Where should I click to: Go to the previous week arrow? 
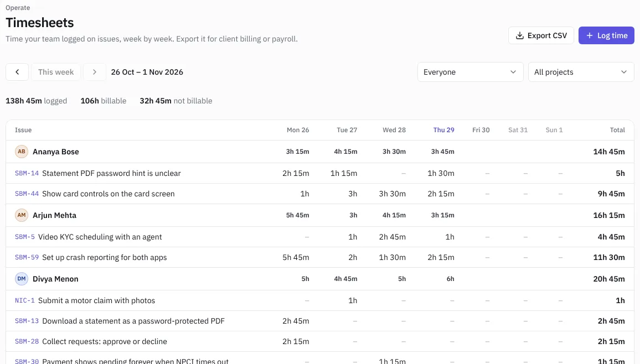coord(17,72)
